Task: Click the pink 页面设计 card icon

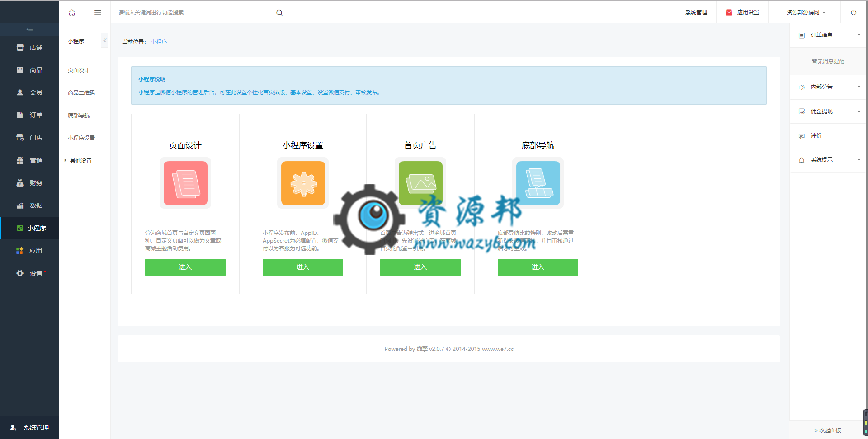Action: pos(185,183)
